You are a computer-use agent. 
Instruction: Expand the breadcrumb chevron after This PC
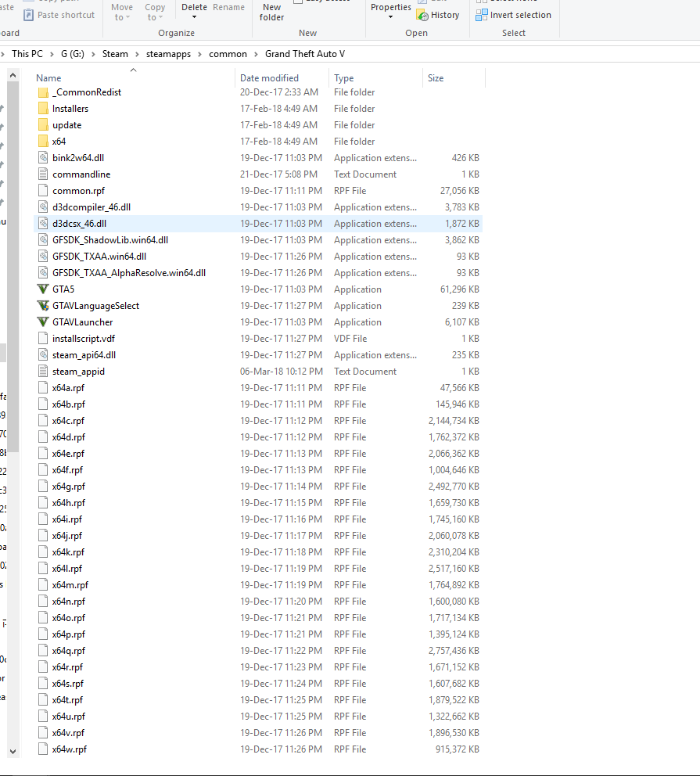click(52, 54)
